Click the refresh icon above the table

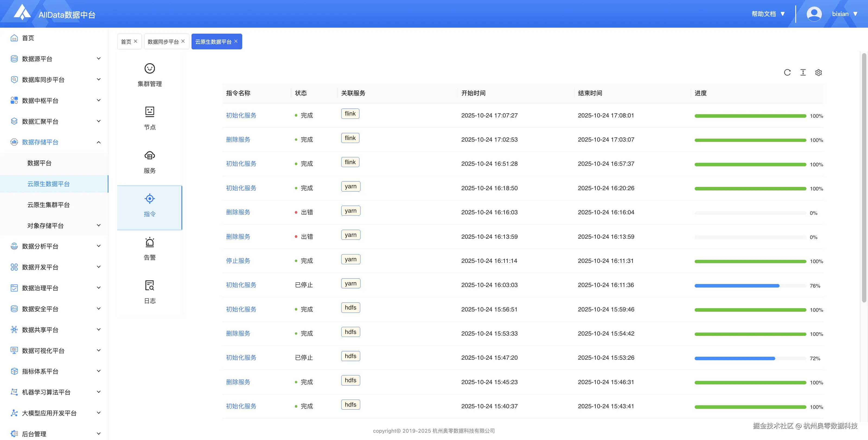(787, 72)
